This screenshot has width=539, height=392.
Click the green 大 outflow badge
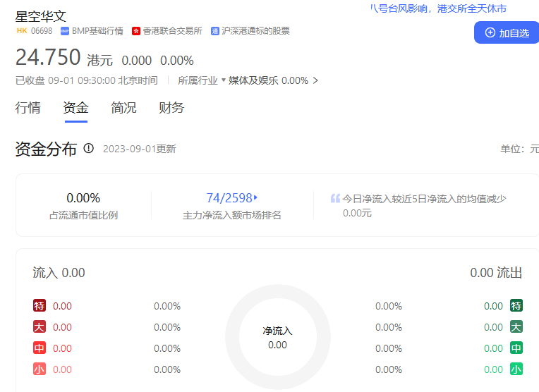516,327
